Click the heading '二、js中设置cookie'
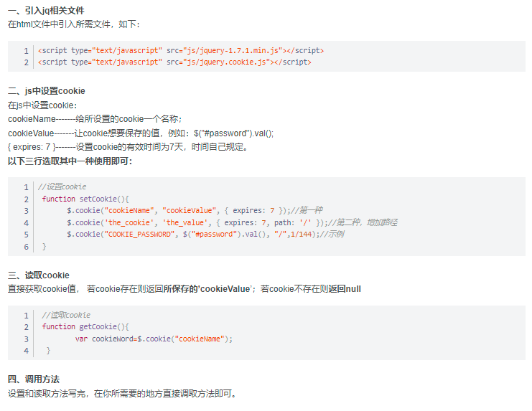 coord(47,91)
